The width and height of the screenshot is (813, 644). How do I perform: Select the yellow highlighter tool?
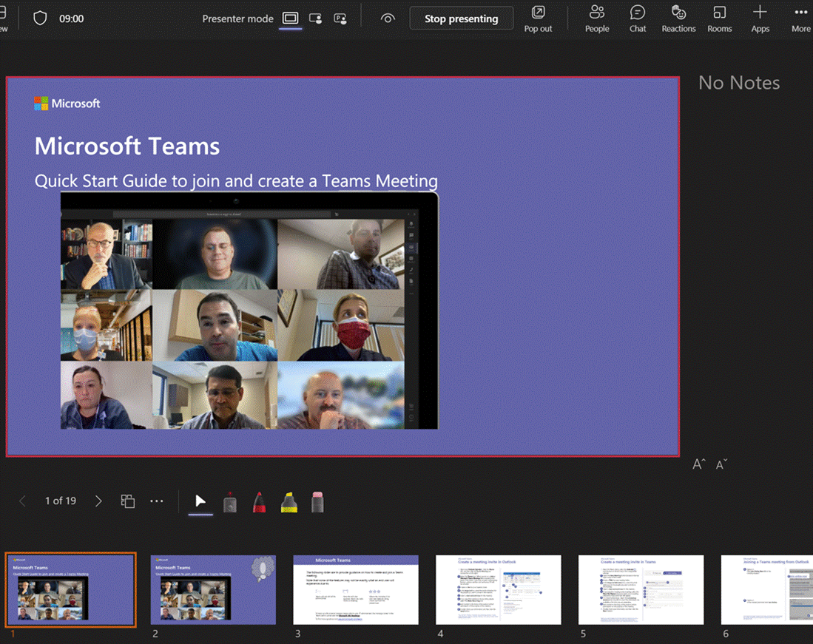289,502
